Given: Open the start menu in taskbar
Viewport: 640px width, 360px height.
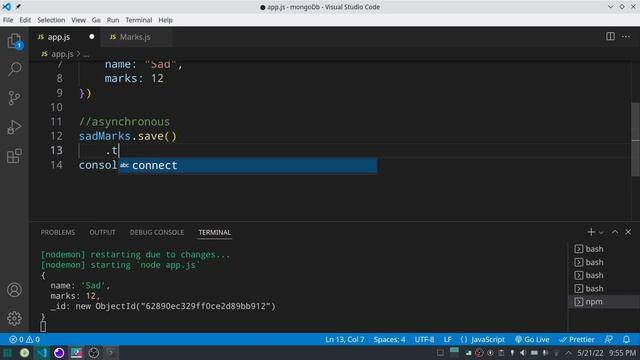Looking at the screenshot, I should [x=7, y=353].
